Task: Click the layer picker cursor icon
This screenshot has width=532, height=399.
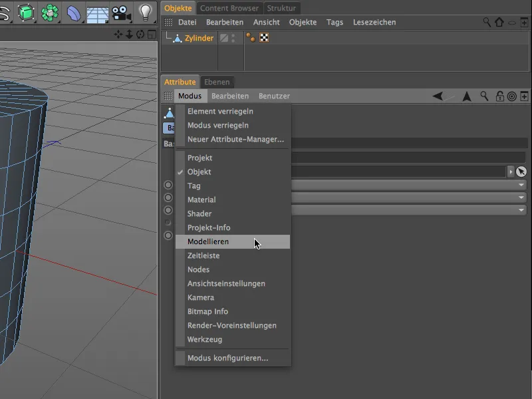Action: click(521, 172)
